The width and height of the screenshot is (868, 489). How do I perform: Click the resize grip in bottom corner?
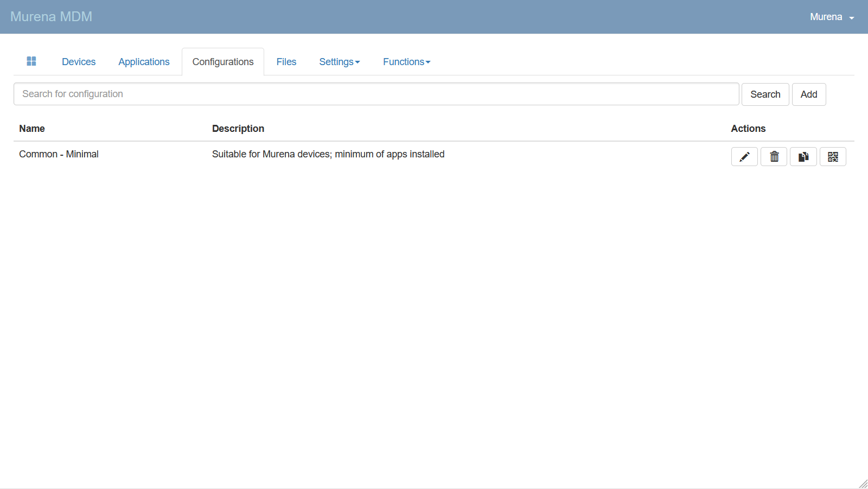[x=863, y=484]
